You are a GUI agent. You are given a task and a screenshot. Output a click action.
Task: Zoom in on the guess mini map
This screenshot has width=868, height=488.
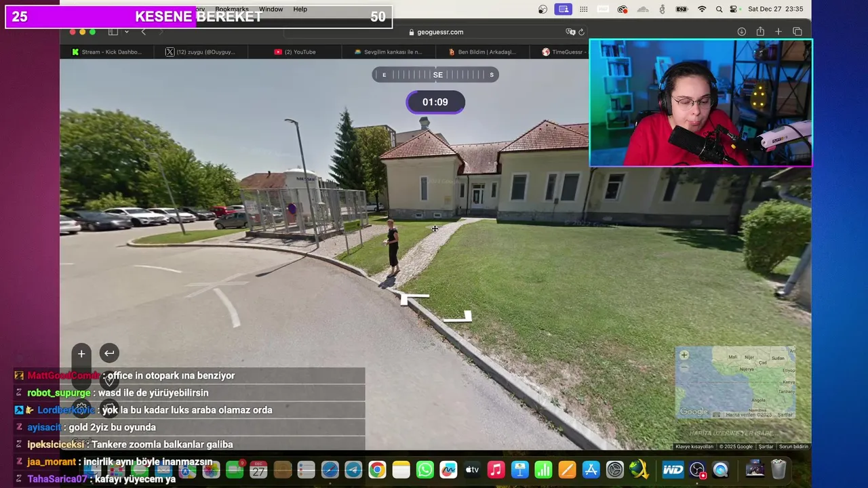684,355
